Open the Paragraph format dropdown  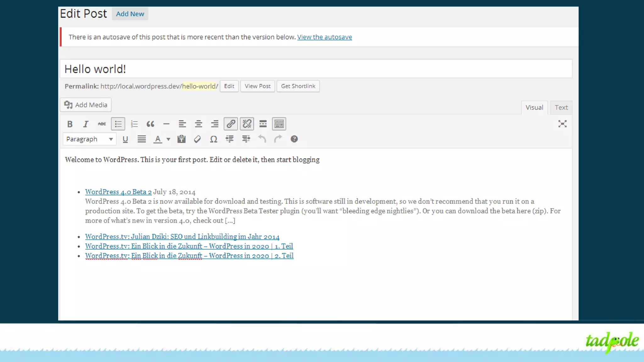pyautogui.click(x=89, y=139)
